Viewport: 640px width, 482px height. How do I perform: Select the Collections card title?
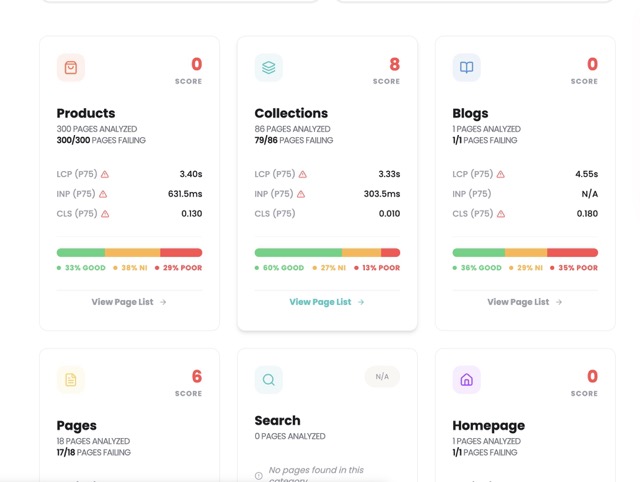tap(291, 113)
